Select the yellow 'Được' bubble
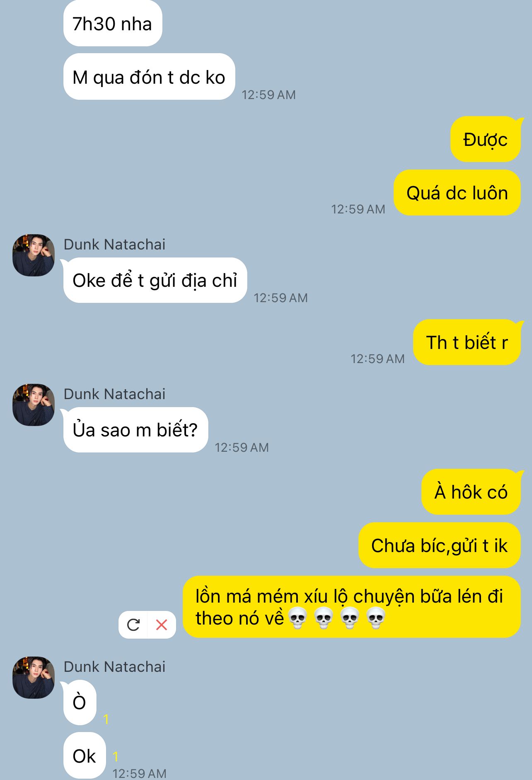Viewport: 532px width, 780px height. click(x=485, y=139)
